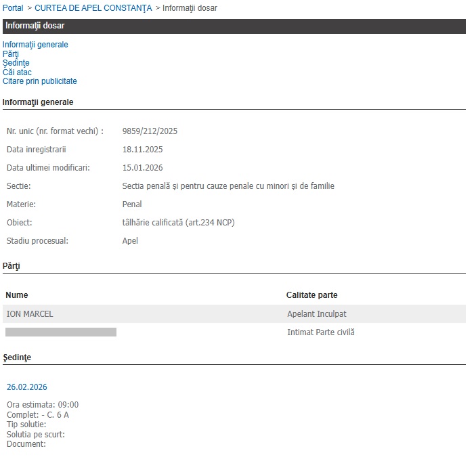Select the Căi atac link
Screen dimensions: 476x457
[17, 72]
